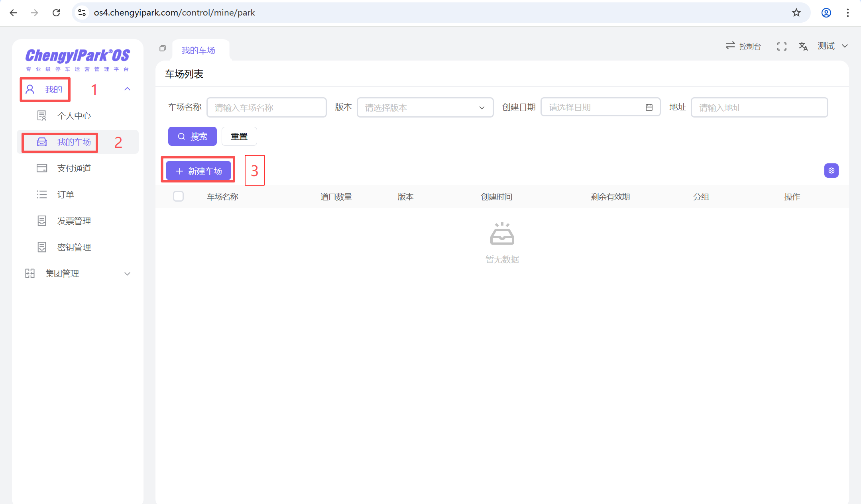Click the 新建车场 button

(x=199, y=171)
